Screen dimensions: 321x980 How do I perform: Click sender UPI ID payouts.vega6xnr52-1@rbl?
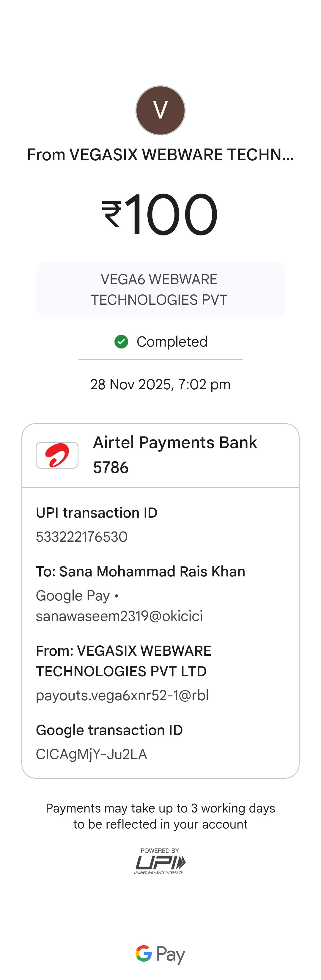click(x=122, y=695)
